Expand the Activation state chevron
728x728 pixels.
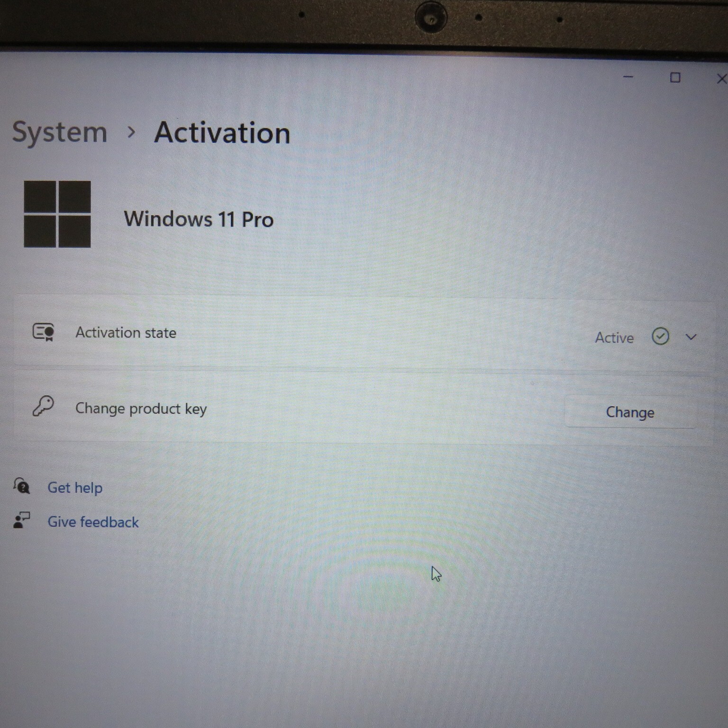tap(691, 337)
